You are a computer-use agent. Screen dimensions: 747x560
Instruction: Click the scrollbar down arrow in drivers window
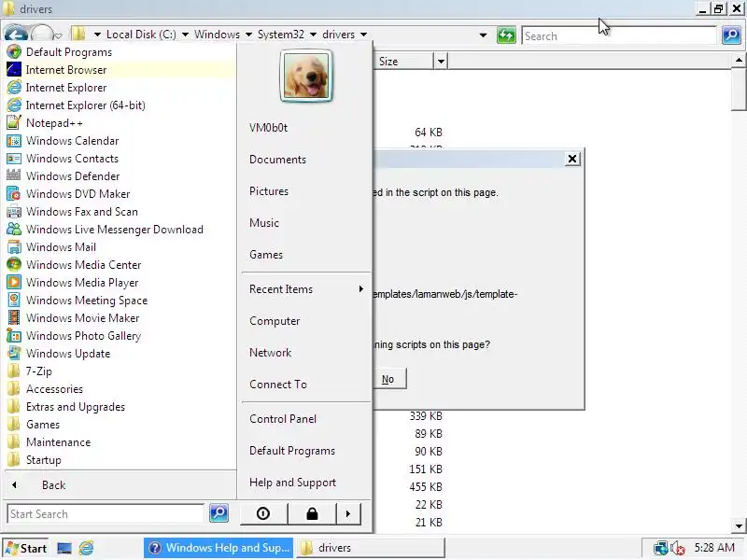tap(739, 525)
